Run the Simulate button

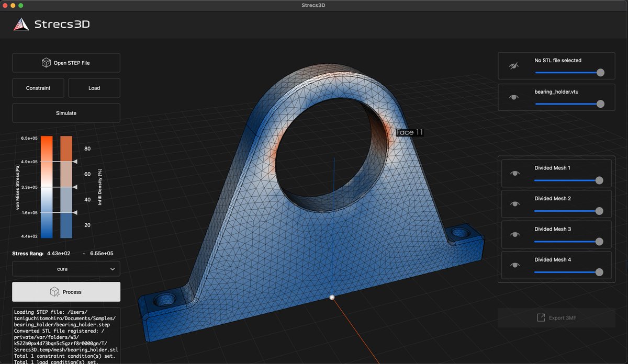66,113
